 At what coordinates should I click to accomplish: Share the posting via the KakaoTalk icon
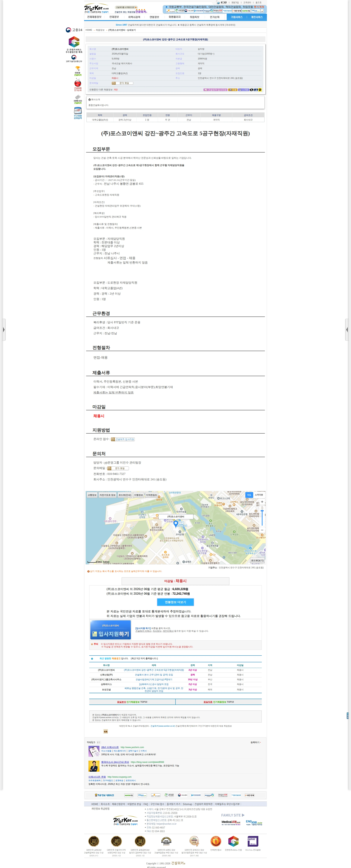(260, 90)
